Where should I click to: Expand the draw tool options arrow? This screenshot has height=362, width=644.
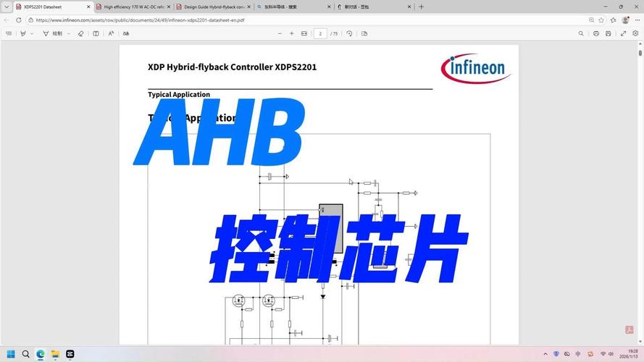[x=69, y=33]
